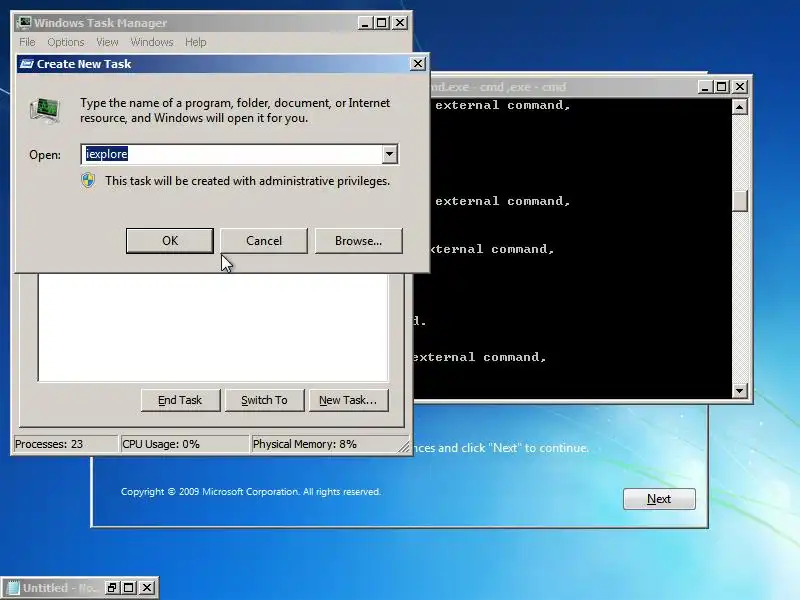Viewport: 800px width, 600px height.
Task: Click the Run program icon in dialog
Action: click(x=45, y=111)
